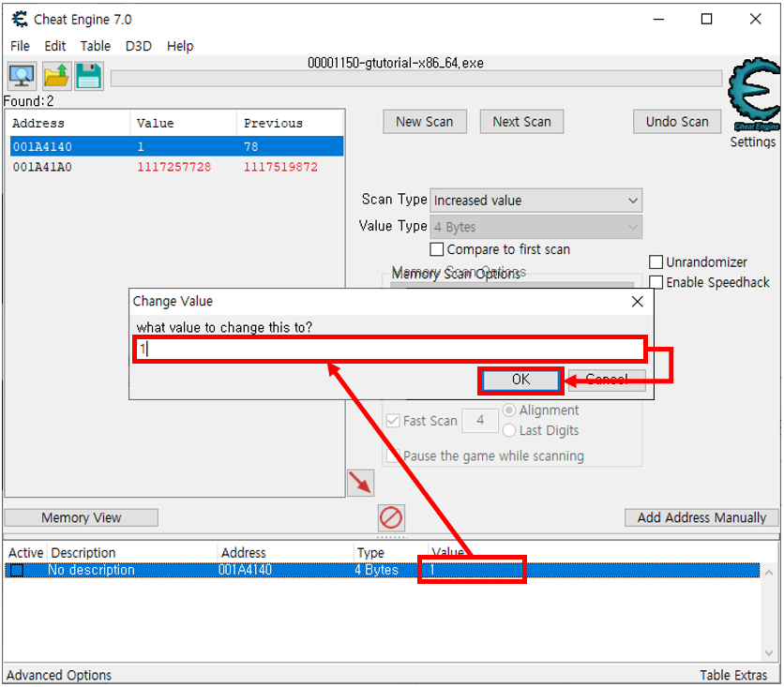
Task: Close the Change Value dialog with X
Action: coord(637,301)
